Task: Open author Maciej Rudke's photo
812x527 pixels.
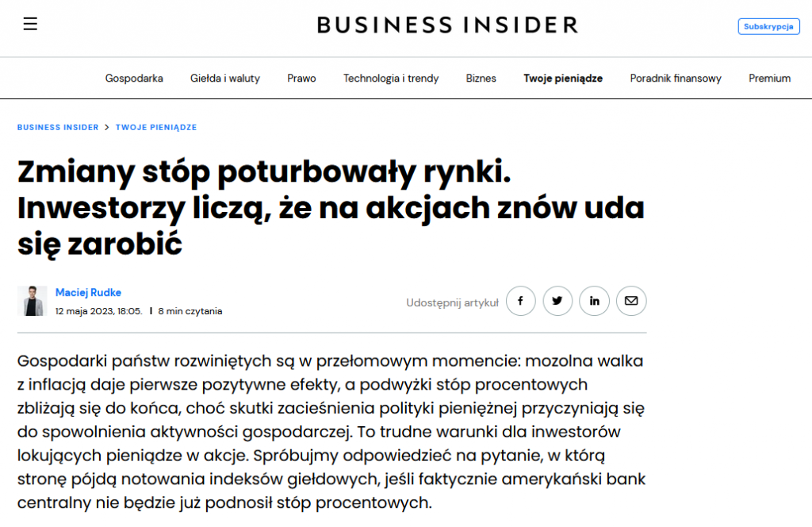Action: click(x=32, y=301)
